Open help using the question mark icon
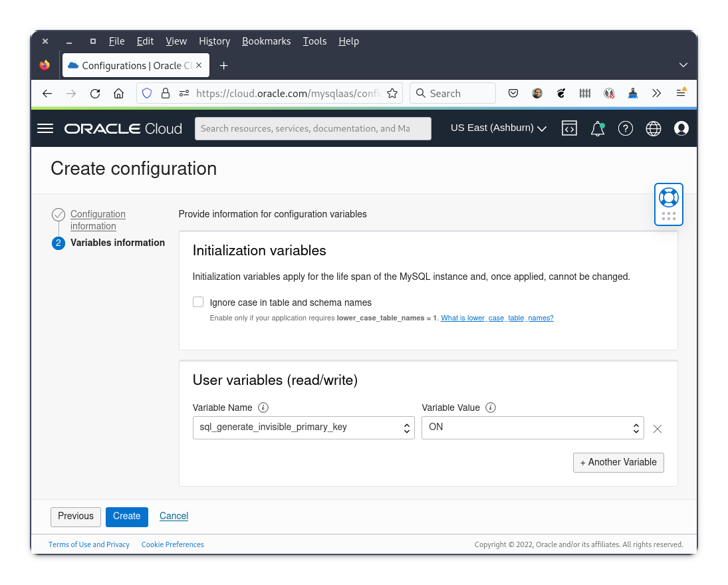Screen dimensions: 728x585 click(626, 128)
